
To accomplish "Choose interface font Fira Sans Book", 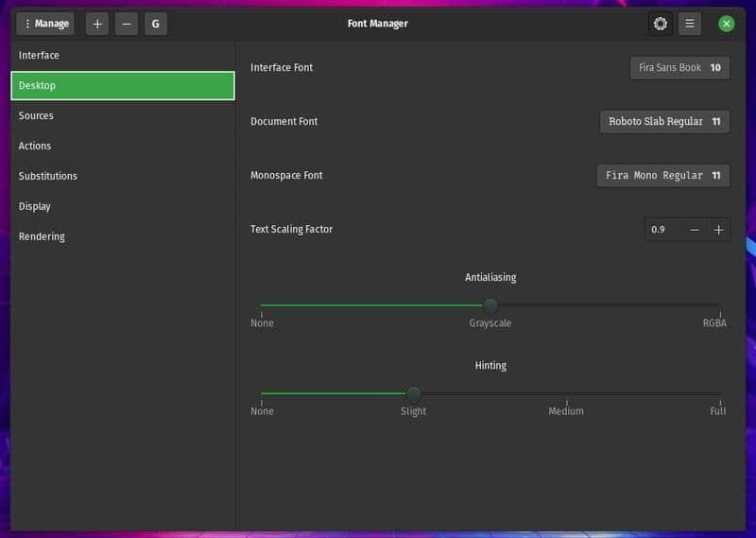I will pos(679,68).
